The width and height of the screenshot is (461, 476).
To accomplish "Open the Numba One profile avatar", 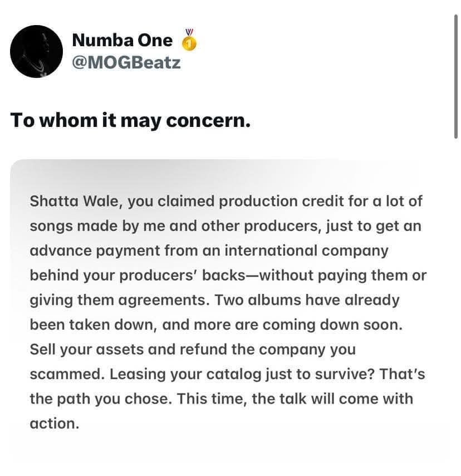I will tap(36, 51).
